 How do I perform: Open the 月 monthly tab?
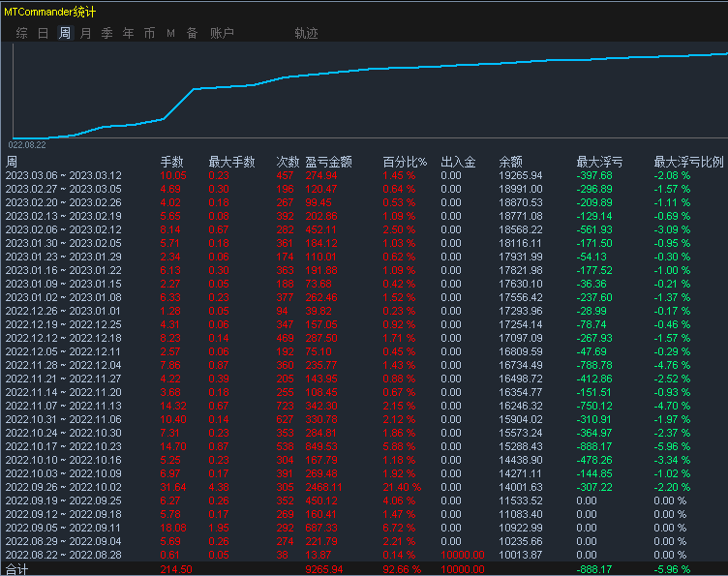85,33
